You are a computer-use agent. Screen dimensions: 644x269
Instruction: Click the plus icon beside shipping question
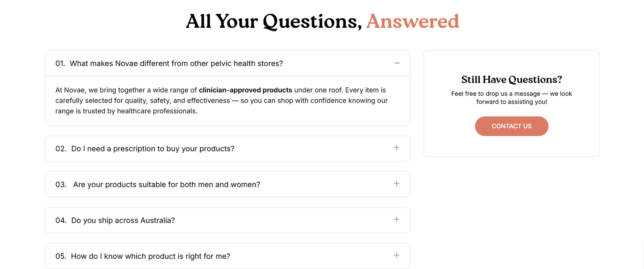[x=396, y=220]
